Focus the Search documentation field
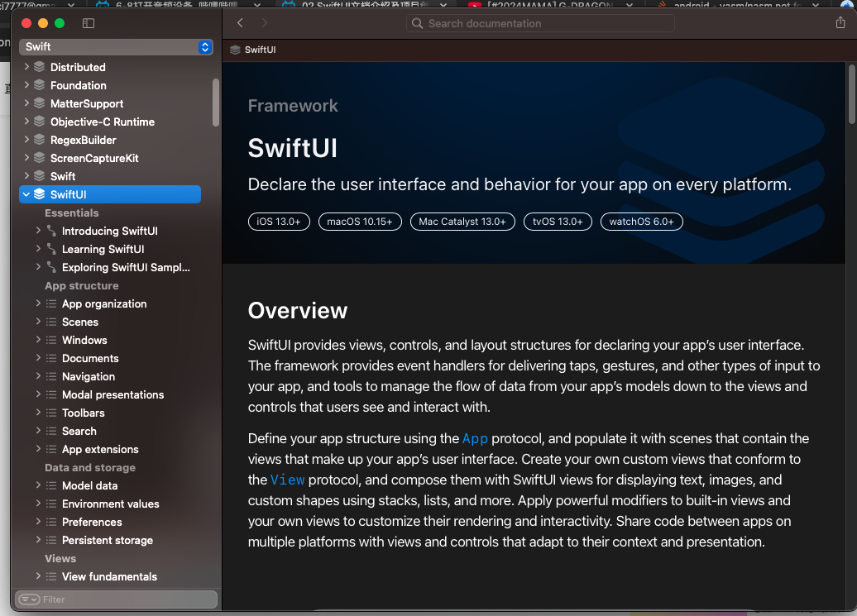857x616 pixels. (x=540, y=23)
